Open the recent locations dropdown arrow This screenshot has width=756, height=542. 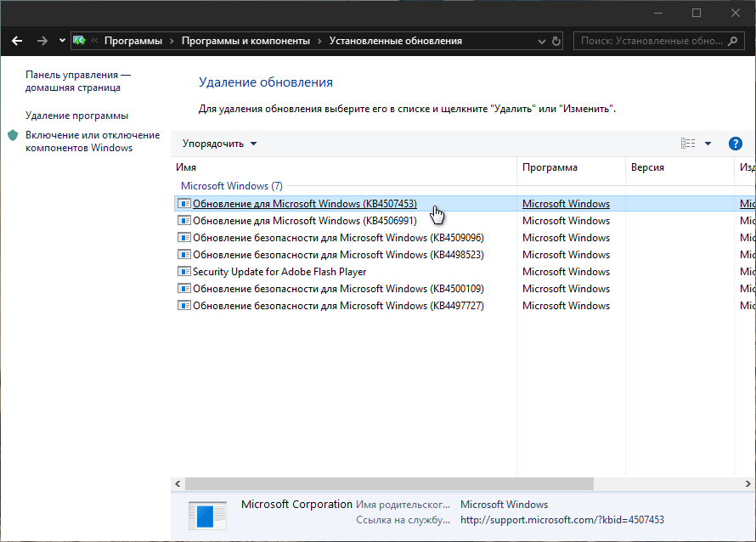[x=62, y=41]
